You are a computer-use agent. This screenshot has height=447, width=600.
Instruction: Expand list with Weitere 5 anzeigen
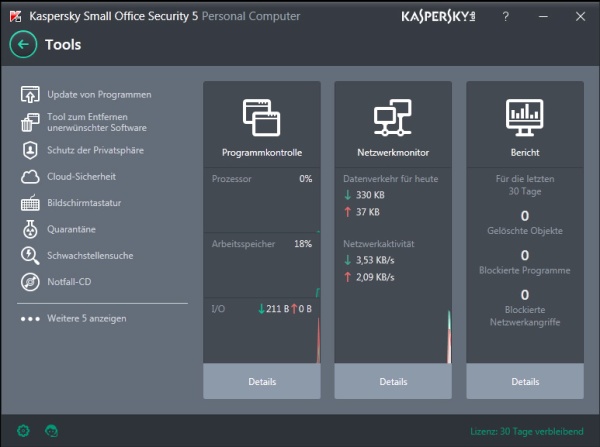coord(86,319)
